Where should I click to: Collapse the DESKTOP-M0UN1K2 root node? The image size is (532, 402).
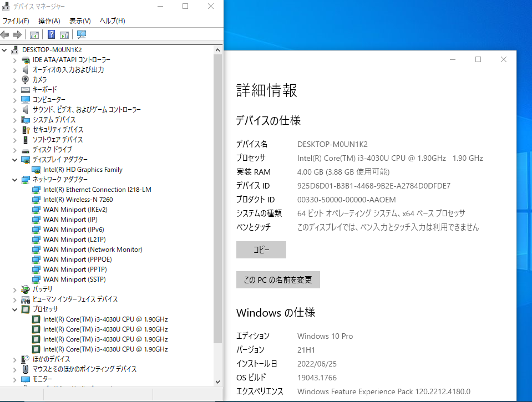tap(4, 50)
